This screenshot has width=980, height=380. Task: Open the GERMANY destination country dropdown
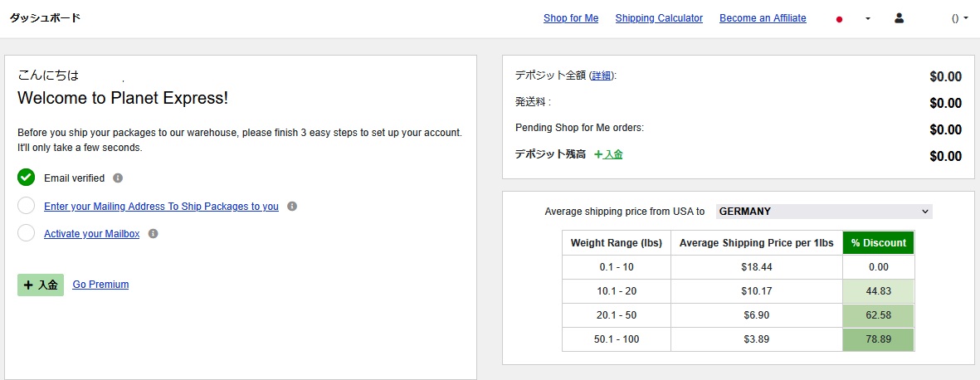pos(823,212)
